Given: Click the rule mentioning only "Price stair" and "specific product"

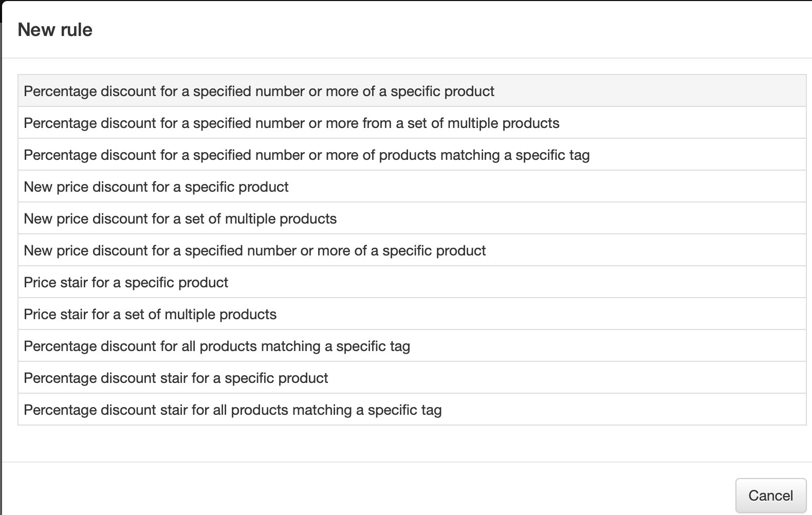Looking at the screenshot, I should (126, 283).
